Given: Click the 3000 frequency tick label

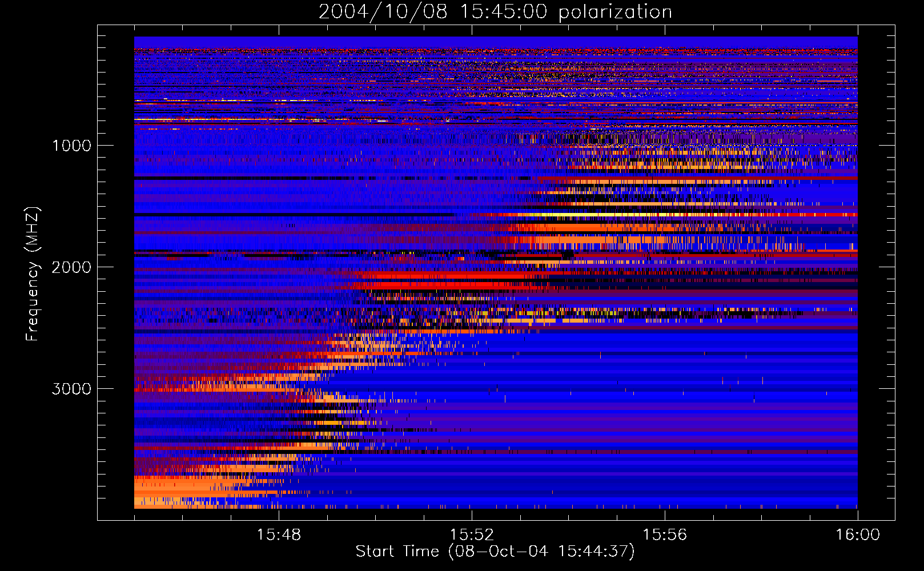Looking at the screenshot, I should pos(71,389).
